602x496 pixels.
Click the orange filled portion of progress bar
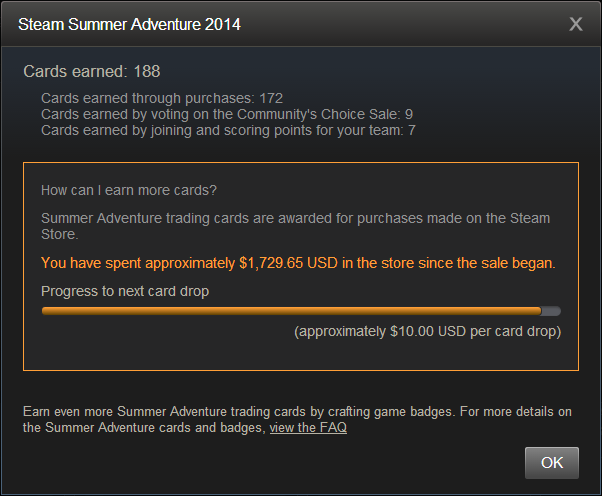tap(290, 311)
